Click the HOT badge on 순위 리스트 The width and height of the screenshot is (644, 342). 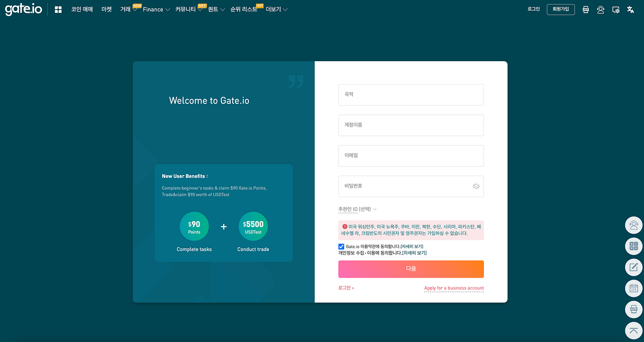pos(259,6)
